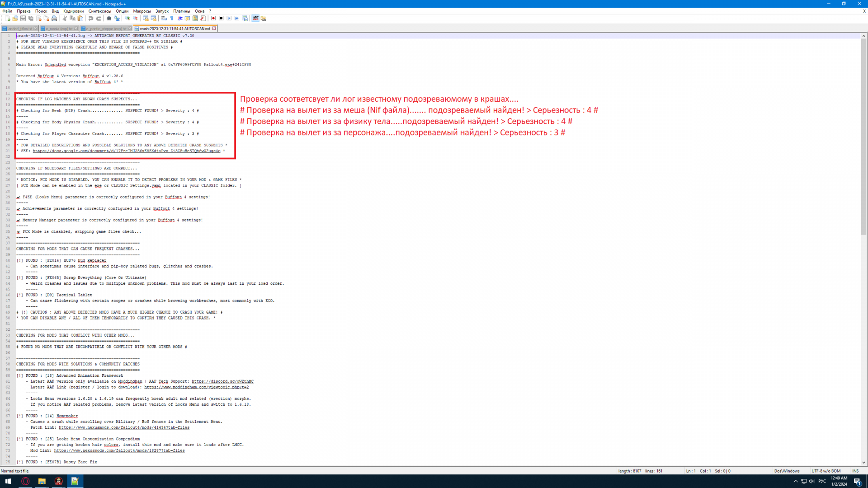This screenshot has height=488, width=868.
Task: Open the Синтаксисы syntax menu
Action: pos(99,11)
